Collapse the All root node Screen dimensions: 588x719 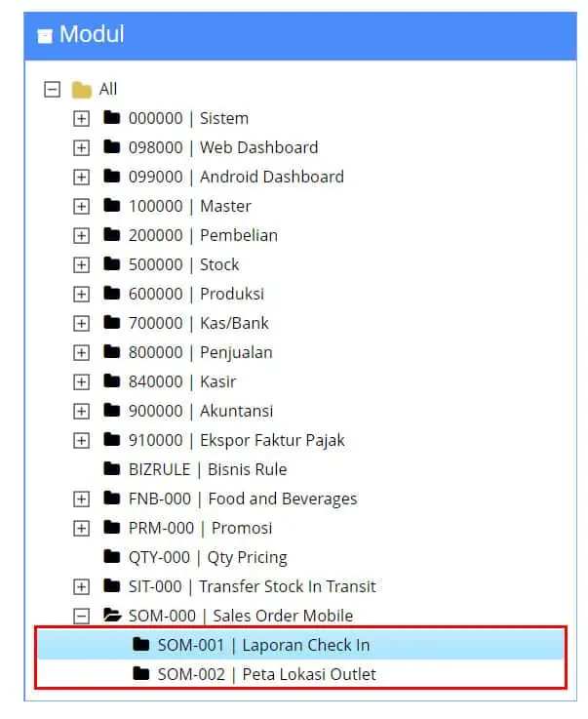[x=53, y=90]
